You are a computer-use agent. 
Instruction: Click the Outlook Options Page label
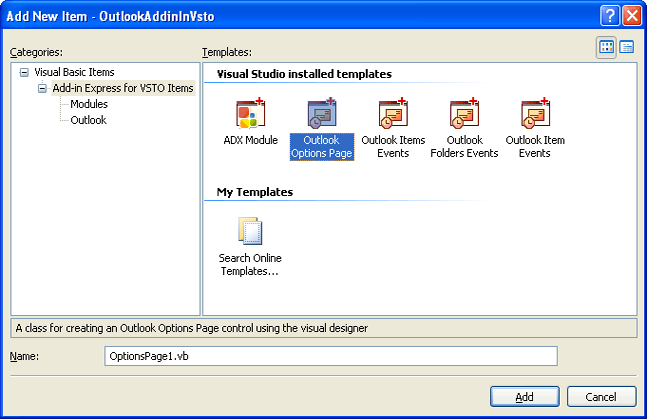[x=322, y=147]
